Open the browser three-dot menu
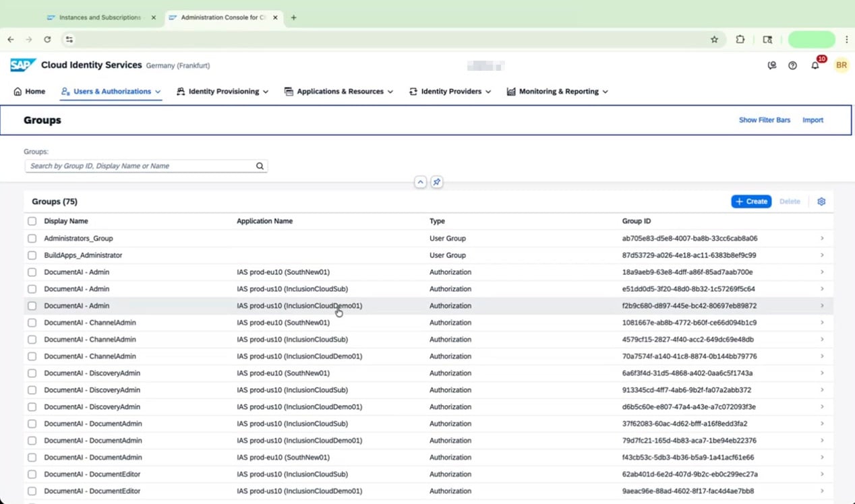 (847, 40)
